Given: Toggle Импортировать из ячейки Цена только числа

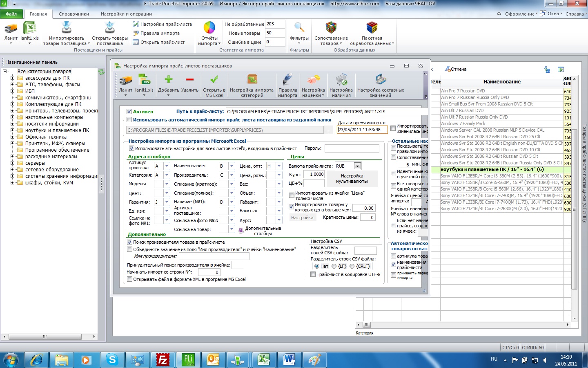Looking at the screenshot, I should 292,195.
